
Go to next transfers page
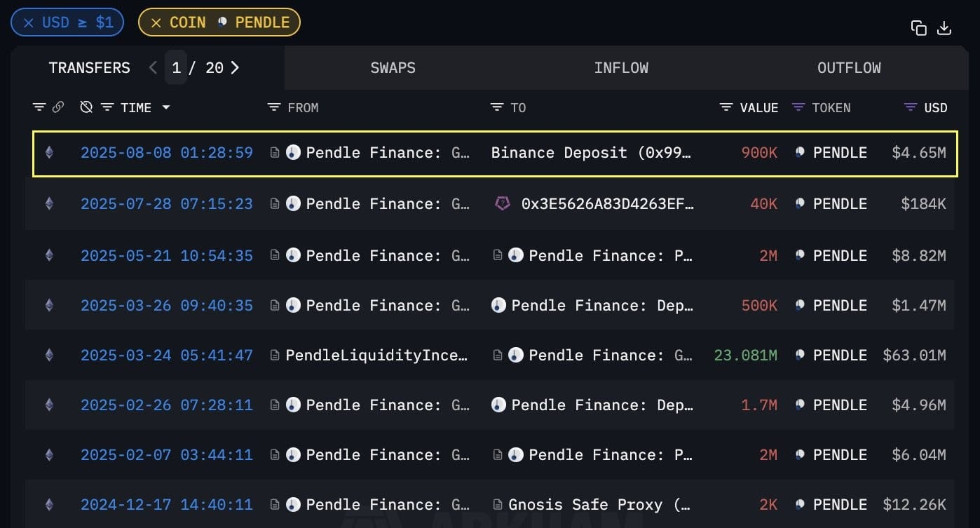tap(235, 67)
